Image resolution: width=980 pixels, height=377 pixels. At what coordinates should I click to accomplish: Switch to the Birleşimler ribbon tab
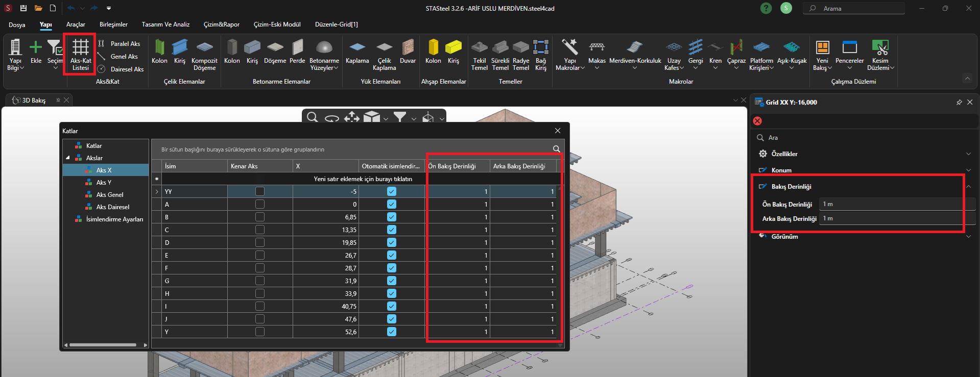113,24
